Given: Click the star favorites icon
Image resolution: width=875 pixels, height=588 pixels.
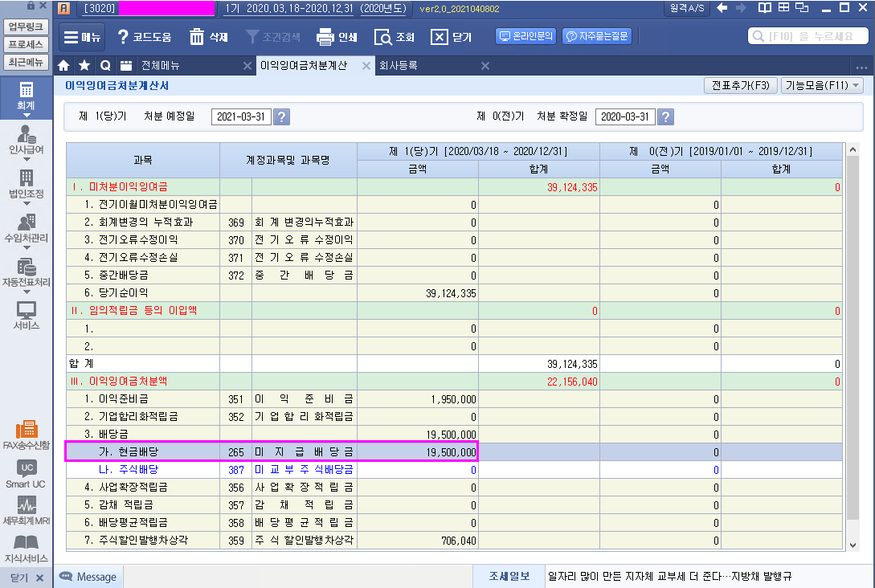Looking at the screenshot, I should pyautogui.click(x=84, y=66).
